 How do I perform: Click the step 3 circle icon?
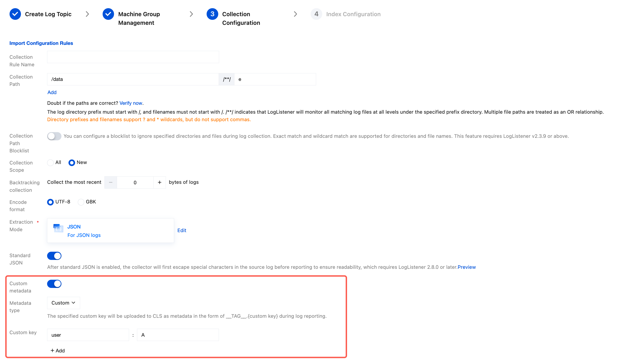212,14
